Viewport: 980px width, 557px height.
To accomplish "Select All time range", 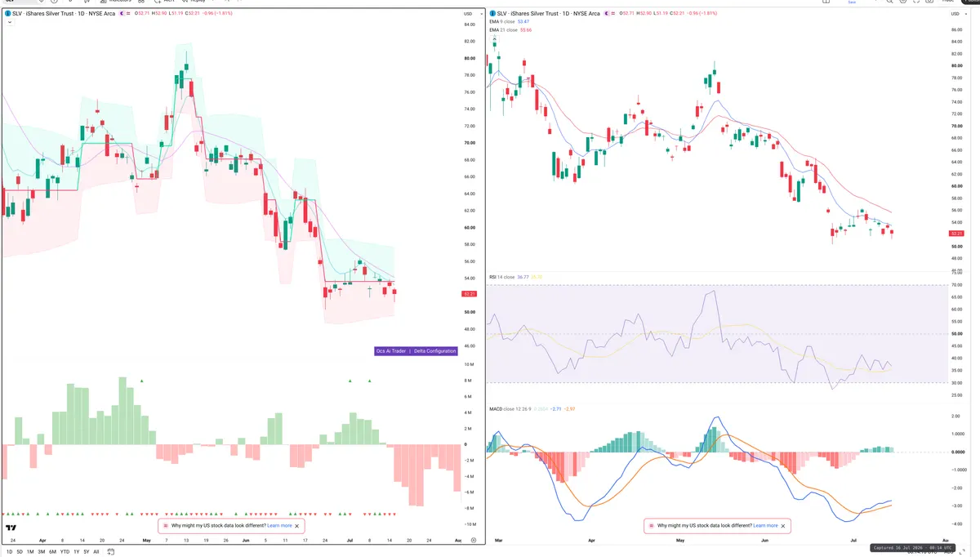I will [96, 551].
